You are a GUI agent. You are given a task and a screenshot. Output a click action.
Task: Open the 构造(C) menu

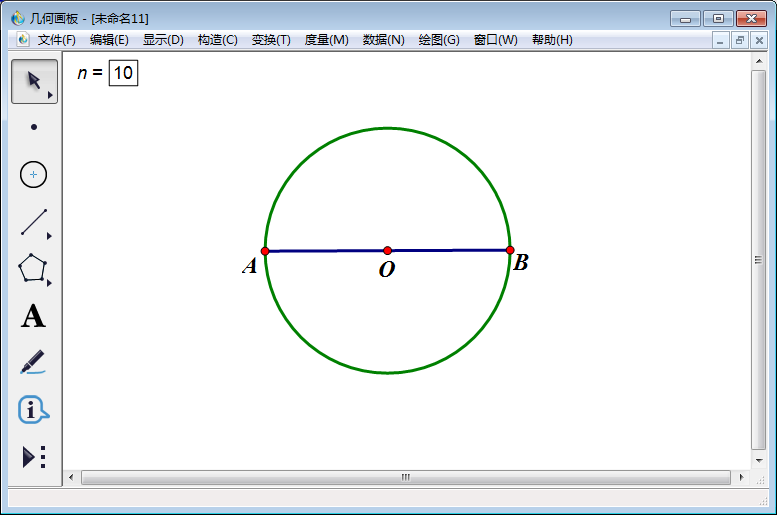coord(217,40)
